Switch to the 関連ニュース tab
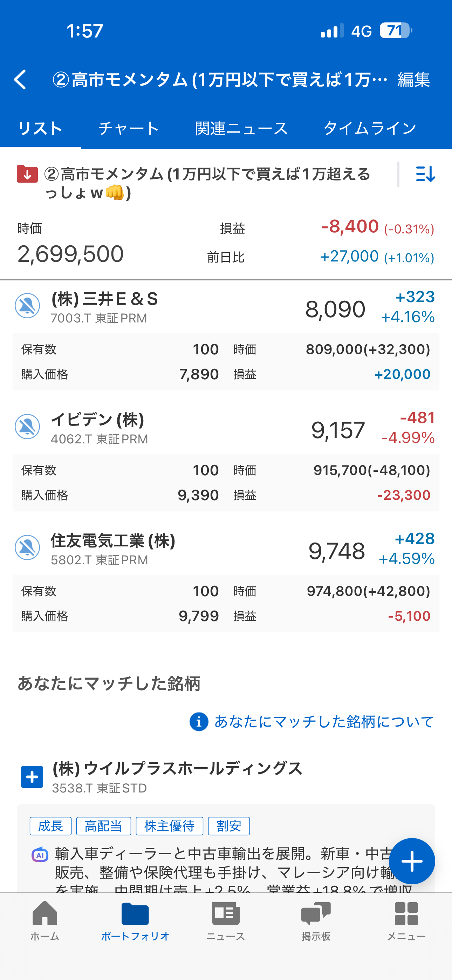The image size is (452, 980). 241,128
